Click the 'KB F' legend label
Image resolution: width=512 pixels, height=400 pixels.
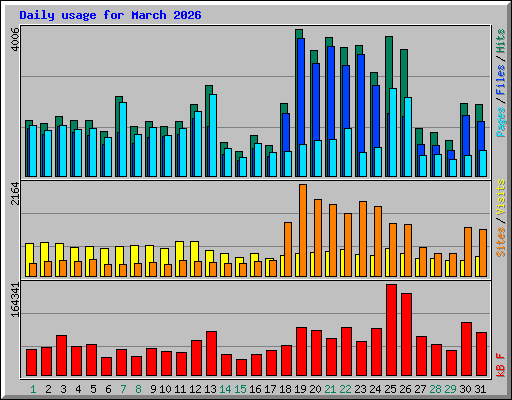[x=501, y=365]
